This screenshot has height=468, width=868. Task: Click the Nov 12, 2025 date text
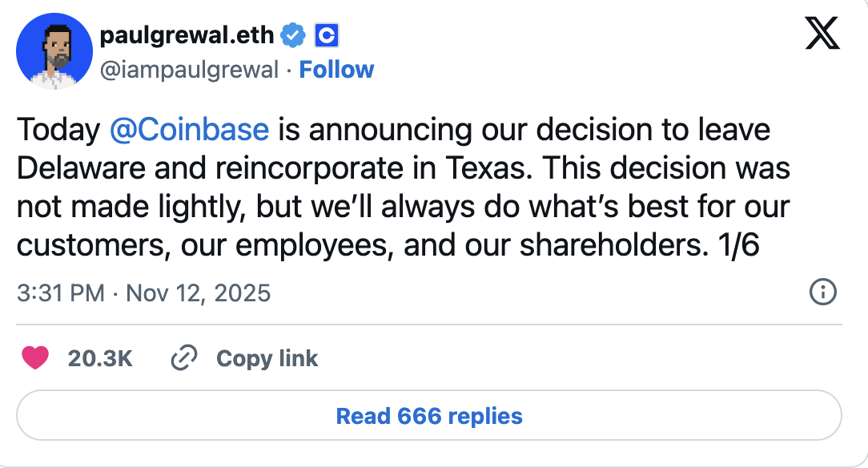click(199, 293)
